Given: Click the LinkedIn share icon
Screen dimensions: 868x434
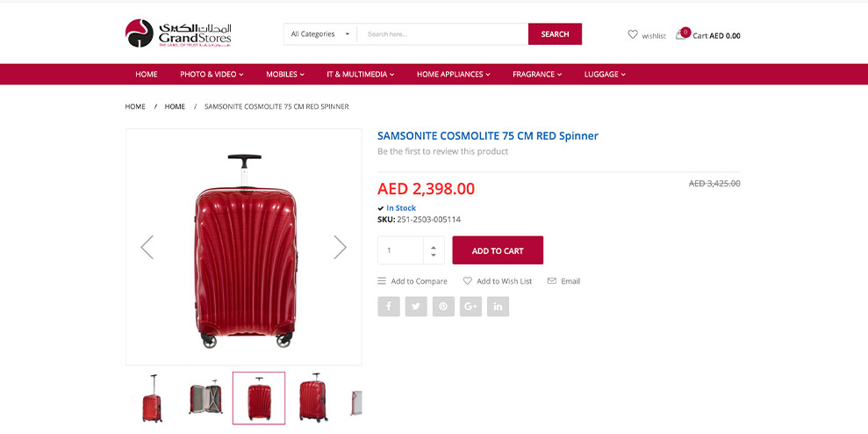Looking at the screenshot, I should click(498, 307).
